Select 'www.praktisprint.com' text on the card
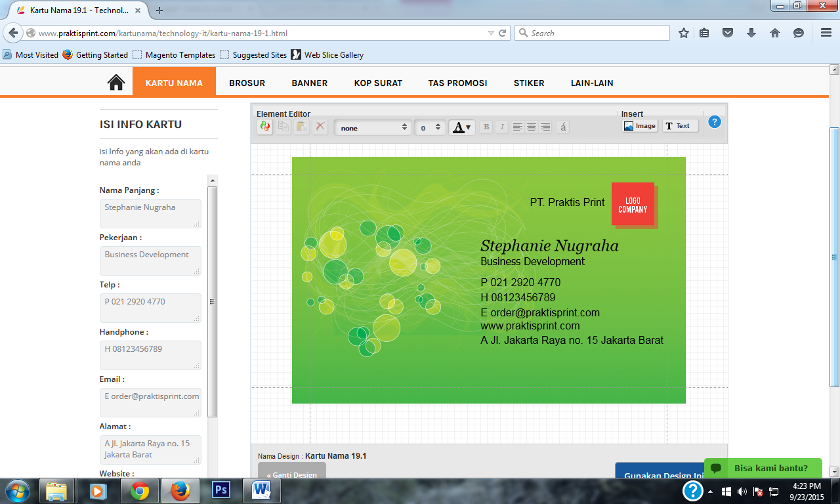The height and width of the screenshot is (504, 840). tap(530, 325)
